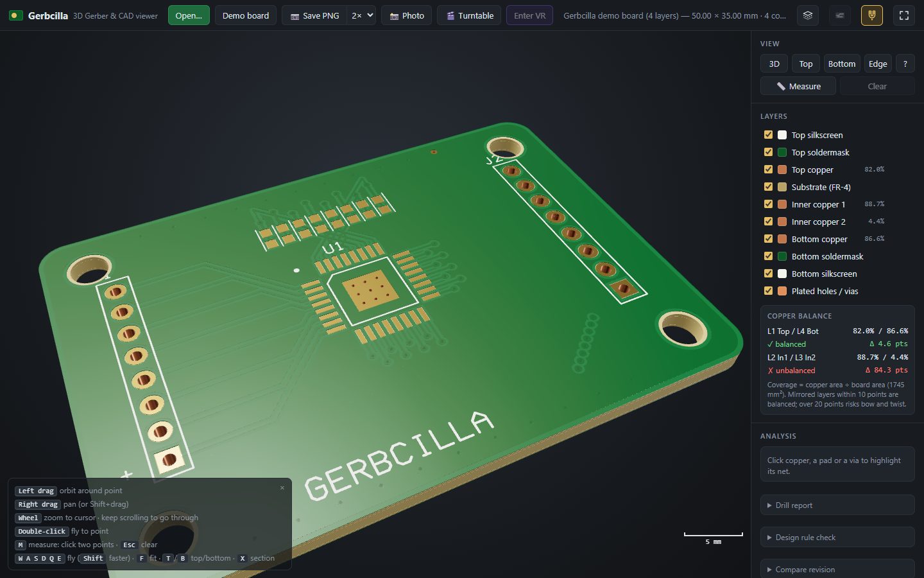Switch to the Edge view

(878, 64)
